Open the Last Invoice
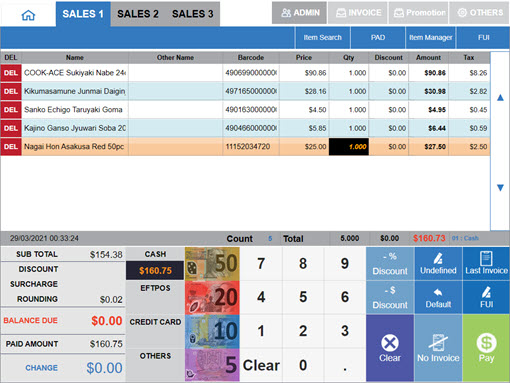The height and width of the screenshot is (383, 510). point(486,263)
